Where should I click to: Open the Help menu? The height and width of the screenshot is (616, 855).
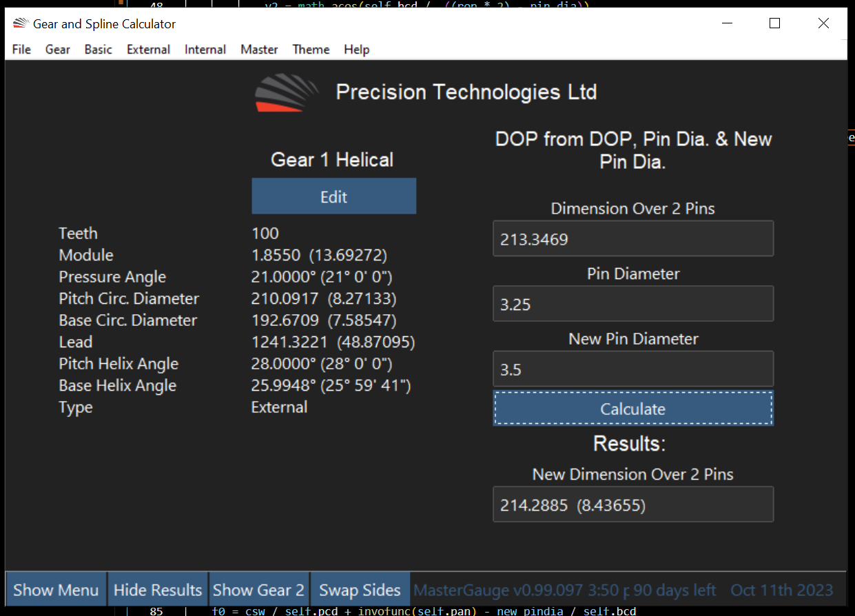pyautogui.click(x=356, y=49)
